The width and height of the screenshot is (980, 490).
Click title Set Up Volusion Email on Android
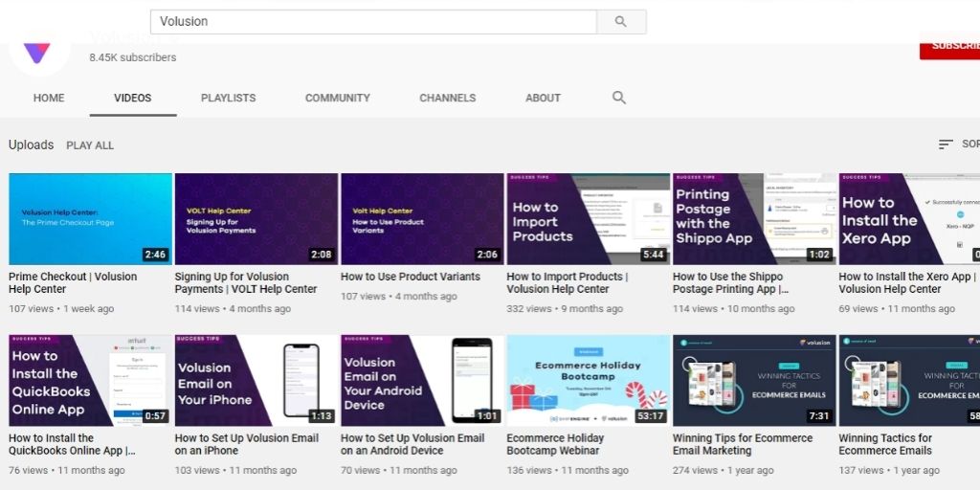click(x=412, y=444)
